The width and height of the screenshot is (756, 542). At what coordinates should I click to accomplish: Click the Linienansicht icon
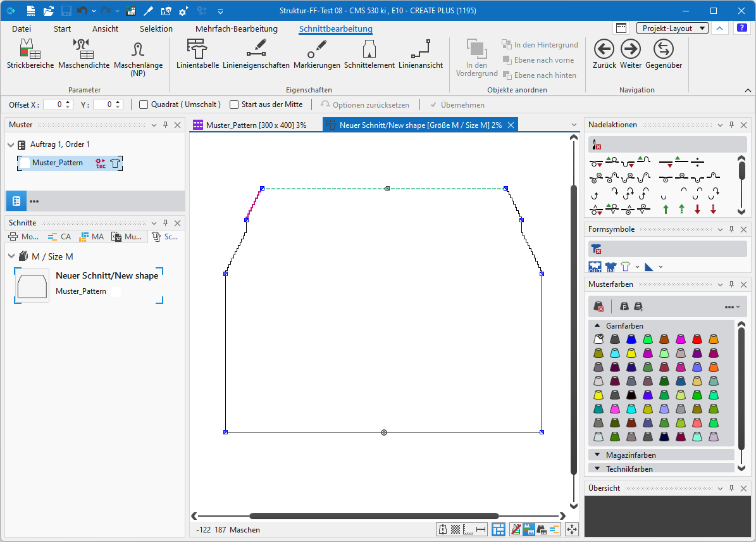tap(421, 54)
